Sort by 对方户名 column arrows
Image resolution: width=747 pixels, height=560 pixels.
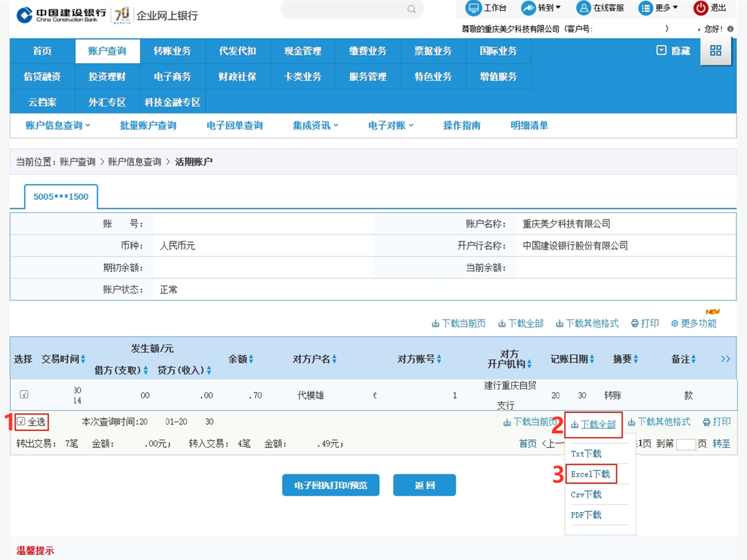point(334,359)
